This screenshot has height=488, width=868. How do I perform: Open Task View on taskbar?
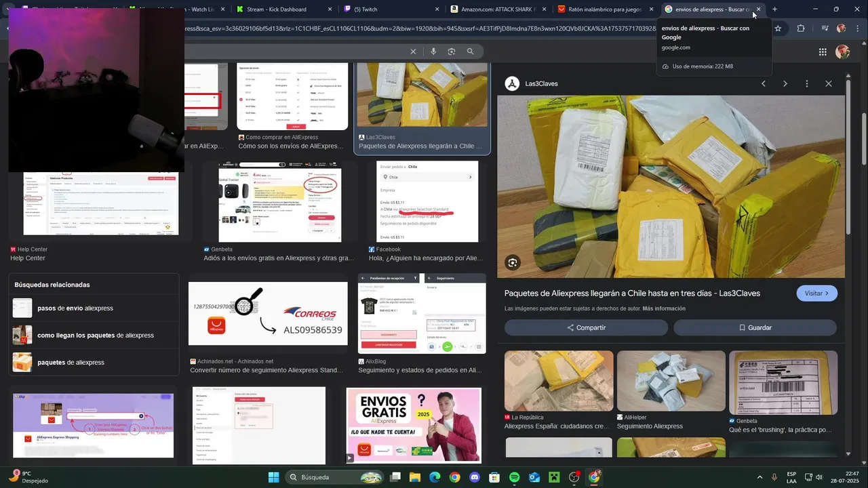point(395,477)
